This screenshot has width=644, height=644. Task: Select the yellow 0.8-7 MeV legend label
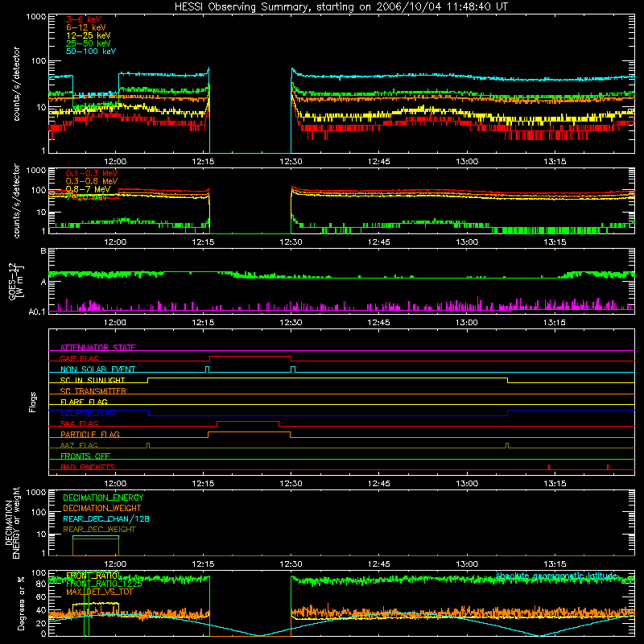89,189
